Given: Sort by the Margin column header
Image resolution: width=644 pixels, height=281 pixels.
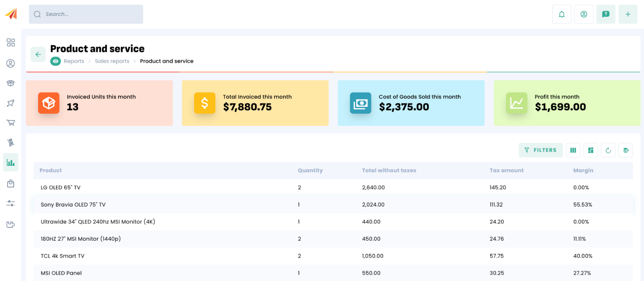Looking at the screenshot, I should (x=583, y=170).
